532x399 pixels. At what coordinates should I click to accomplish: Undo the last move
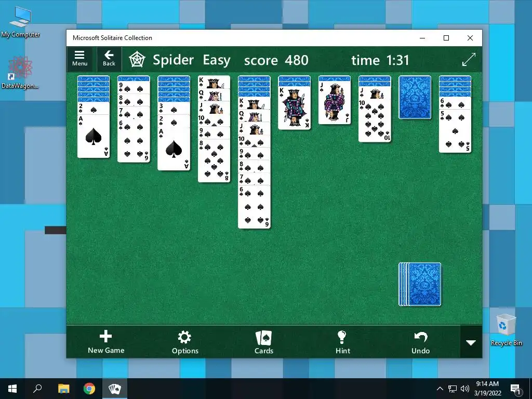(421, 342)
